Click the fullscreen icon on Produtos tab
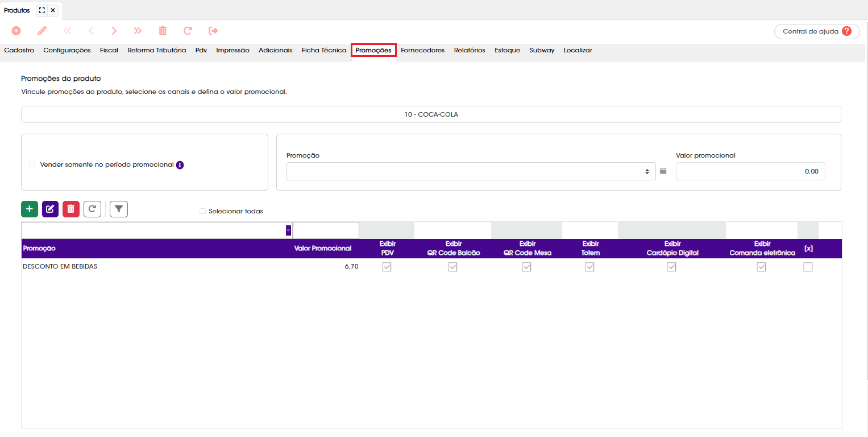 pyautogui.click(x=41, y=10)
